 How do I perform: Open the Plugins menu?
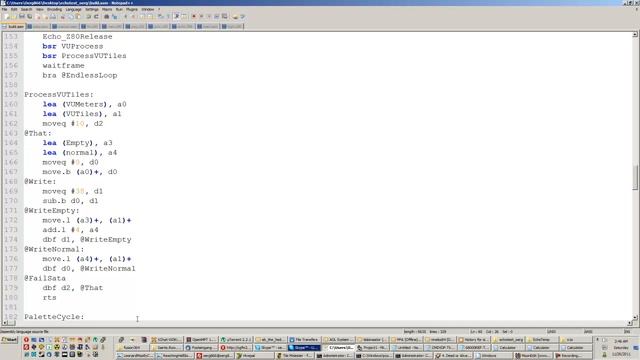(x=132, y=9)
